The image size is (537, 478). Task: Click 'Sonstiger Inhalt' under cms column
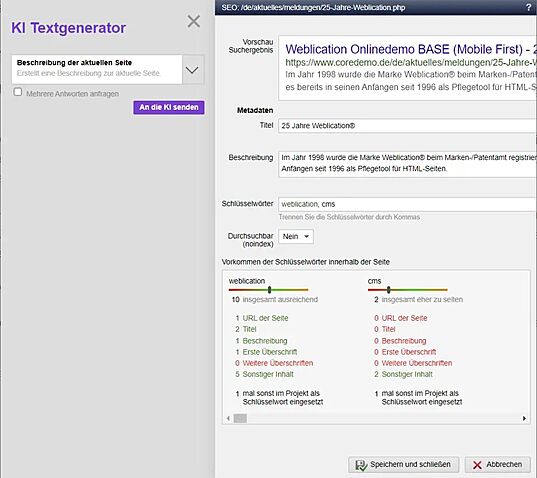407,374
